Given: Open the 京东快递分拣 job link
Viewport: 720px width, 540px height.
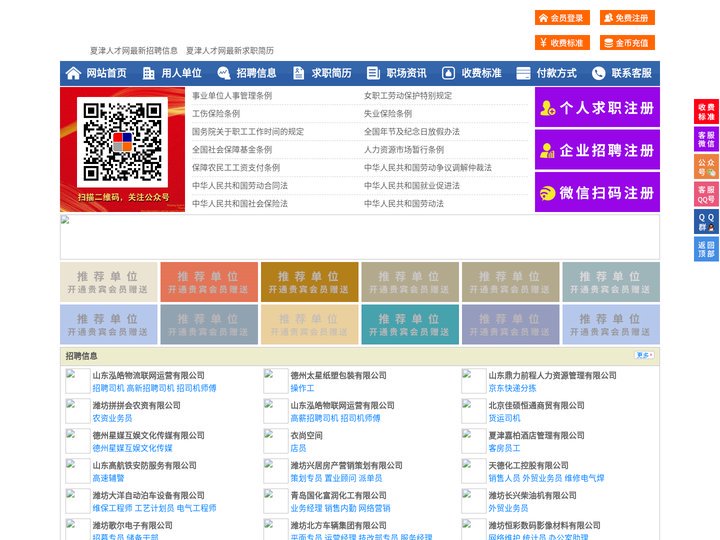Looking at the screenshot, I should click(x=512, y=388).
